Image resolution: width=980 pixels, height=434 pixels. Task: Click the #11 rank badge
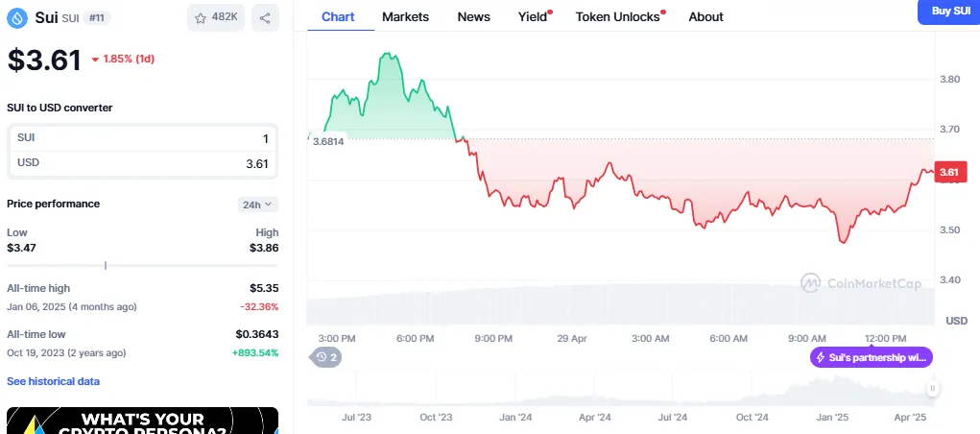96,17
